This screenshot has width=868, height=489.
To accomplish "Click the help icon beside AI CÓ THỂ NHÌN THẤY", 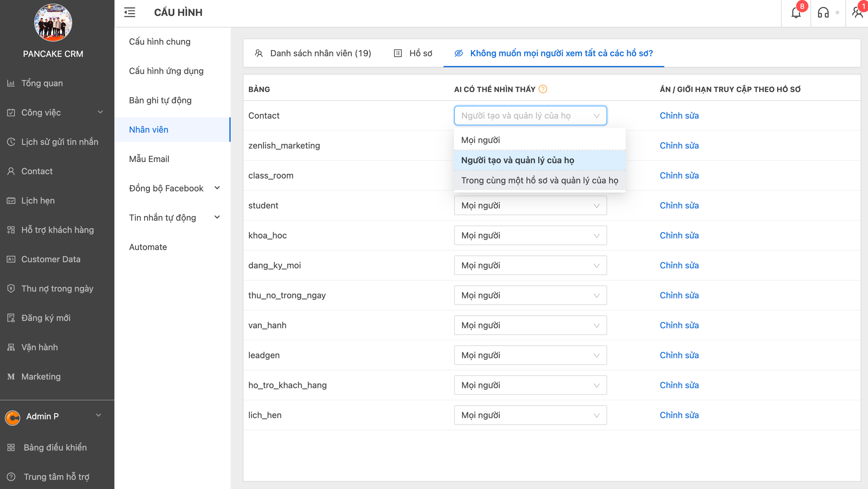I will (543, 89).
